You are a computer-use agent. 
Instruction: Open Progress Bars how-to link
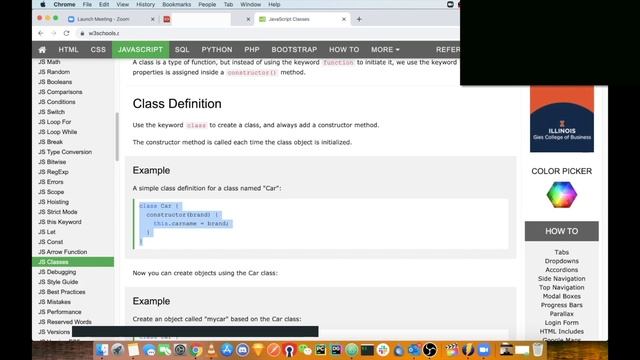[562, 305]
